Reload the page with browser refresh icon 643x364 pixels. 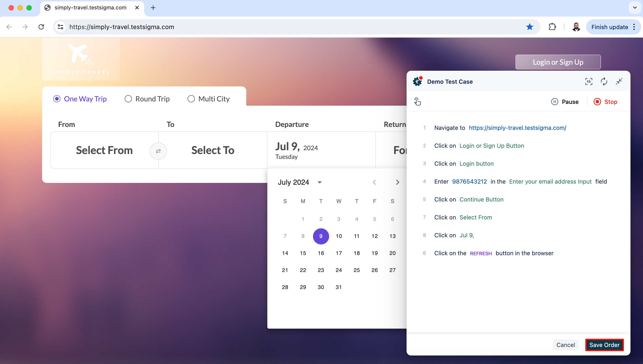(x=41, y=27)
